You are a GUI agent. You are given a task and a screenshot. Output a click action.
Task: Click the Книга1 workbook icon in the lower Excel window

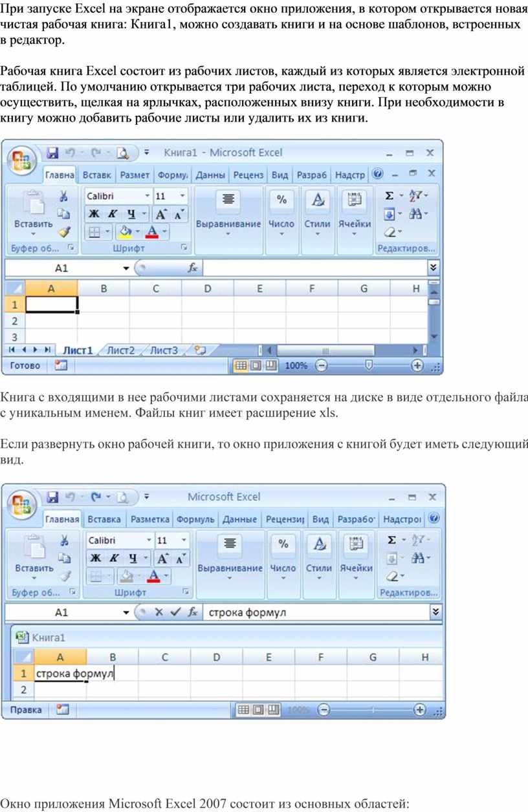[23, 636]
